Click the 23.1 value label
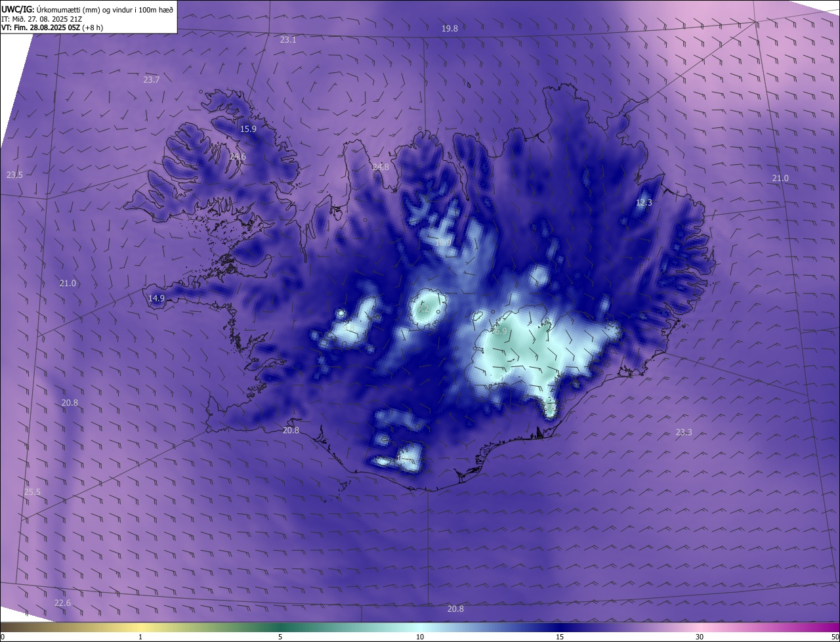 (x=288, y=40)
